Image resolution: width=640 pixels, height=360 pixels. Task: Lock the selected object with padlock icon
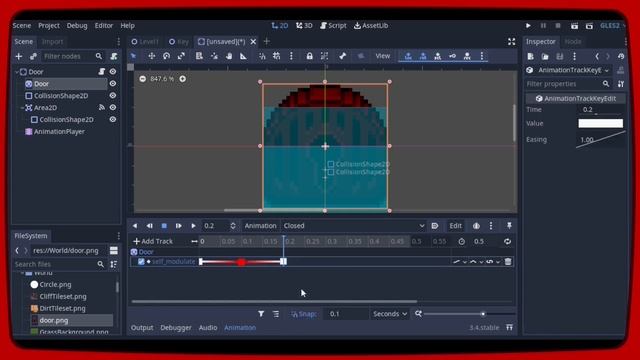click(x=309, y=56)
